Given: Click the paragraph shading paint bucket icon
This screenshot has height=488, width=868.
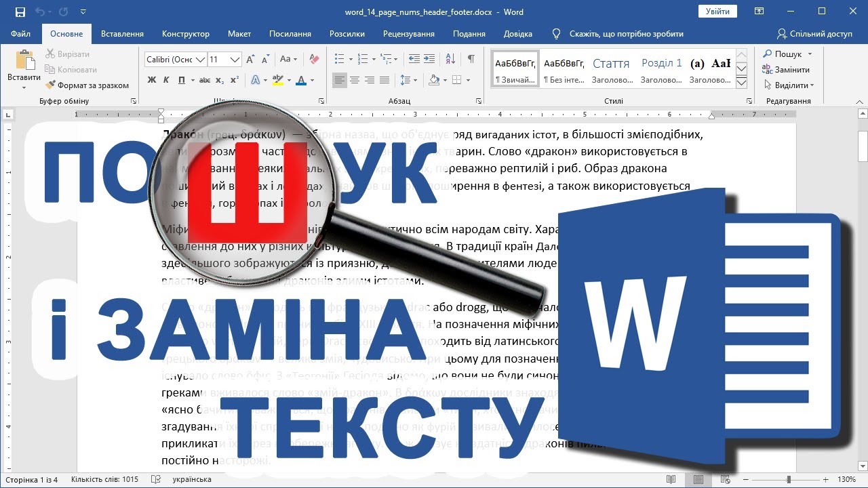Looking at the screenshot, I should [x=434, y=80].
